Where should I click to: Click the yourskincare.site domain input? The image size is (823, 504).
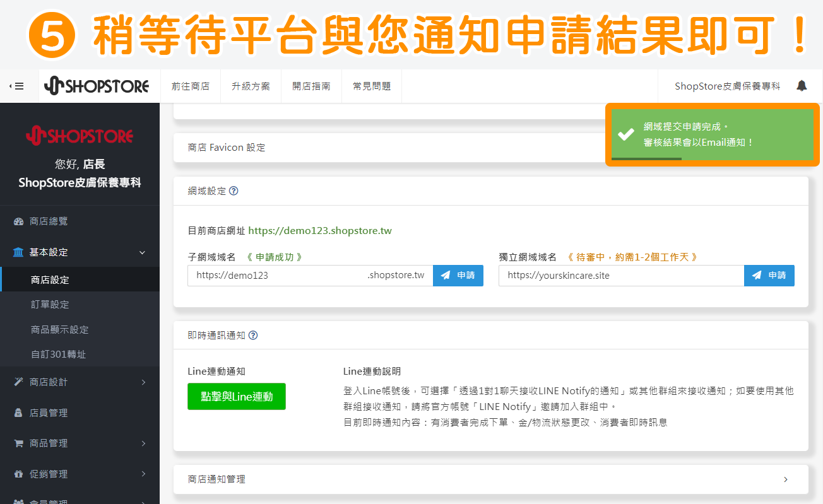click(x=622, y=276)
